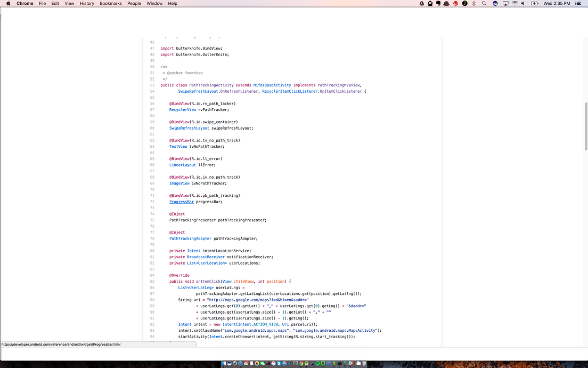Click "import butterknife.ButterKnife;" line
588x368 pixels.
pyautogui.click(x=194, y=54)
